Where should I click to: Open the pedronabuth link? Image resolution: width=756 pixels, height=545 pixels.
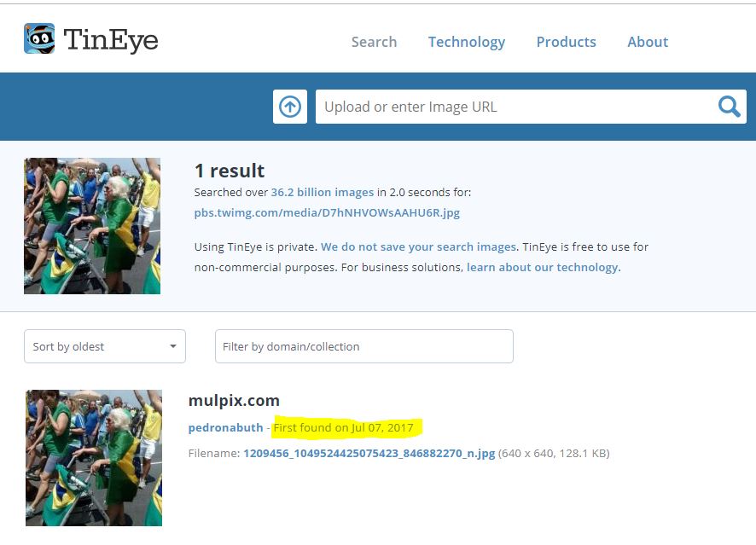click(x=225, y=428)
